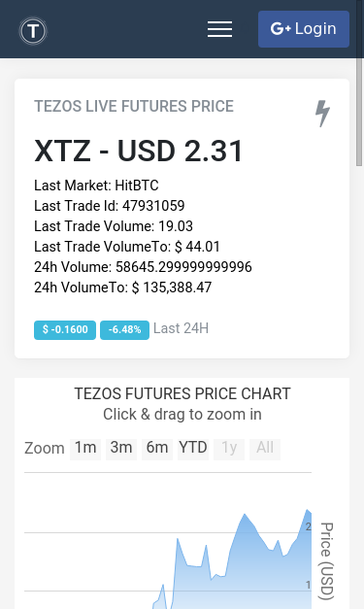Click the Google Plus Login button
Viewport: 364px width, 609px height.
(x=304, y=29)
